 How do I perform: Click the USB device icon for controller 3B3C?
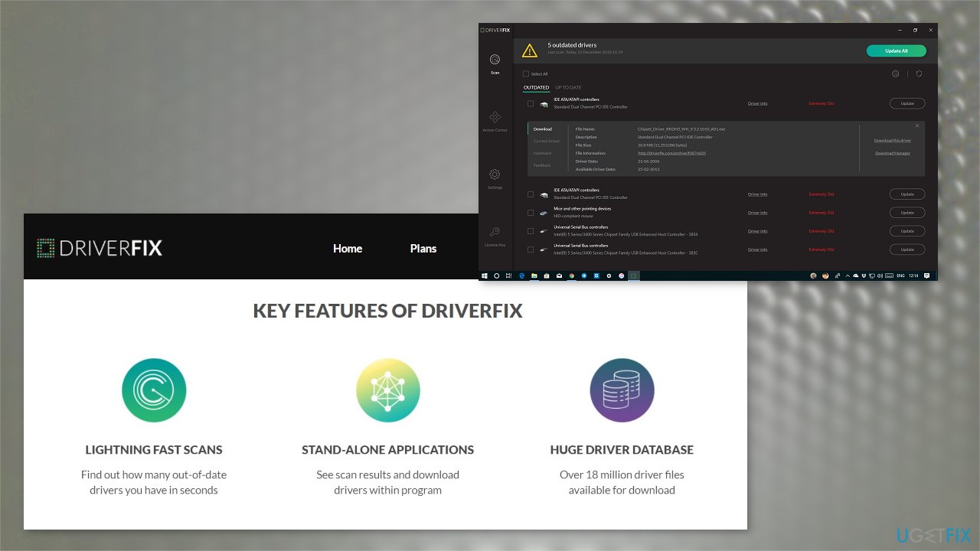point(543,249)
